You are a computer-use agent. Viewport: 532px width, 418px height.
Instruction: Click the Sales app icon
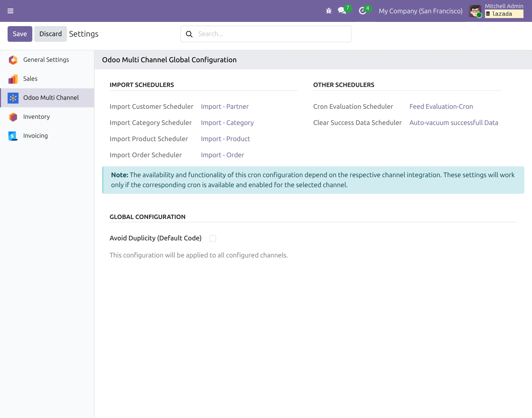click(13, 79)
